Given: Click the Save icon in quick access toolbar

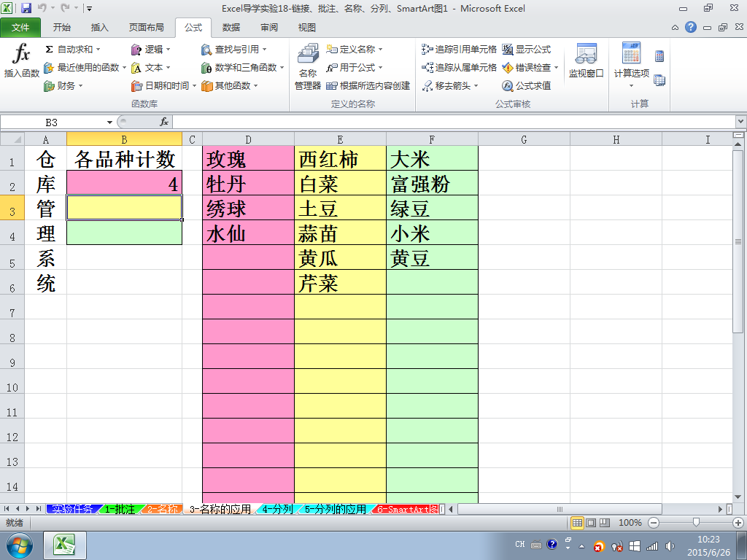Looking at the screenshot, I should pyautogui.click(x=26, y=8).
